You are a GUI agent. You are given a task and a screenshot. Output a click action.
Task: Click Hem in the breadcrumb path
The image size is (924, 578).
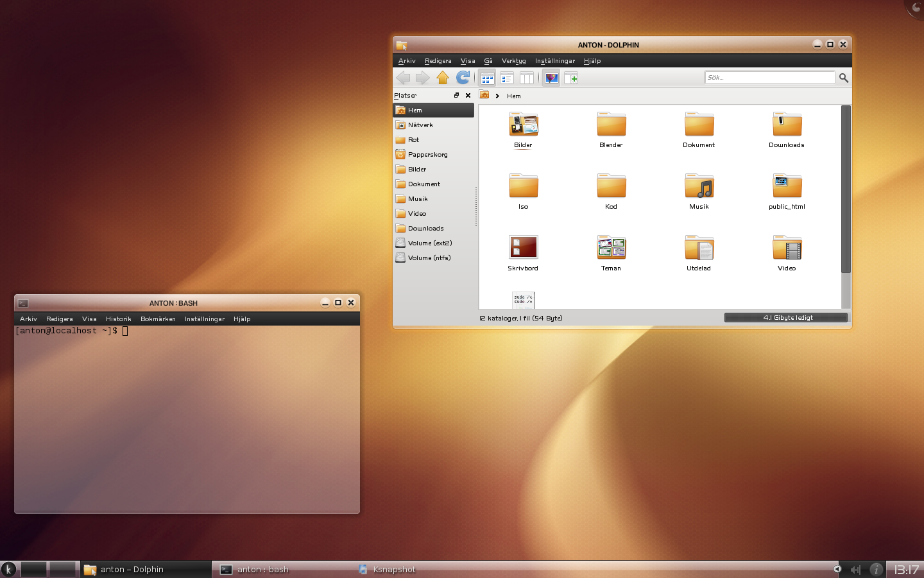pos(514,96)
